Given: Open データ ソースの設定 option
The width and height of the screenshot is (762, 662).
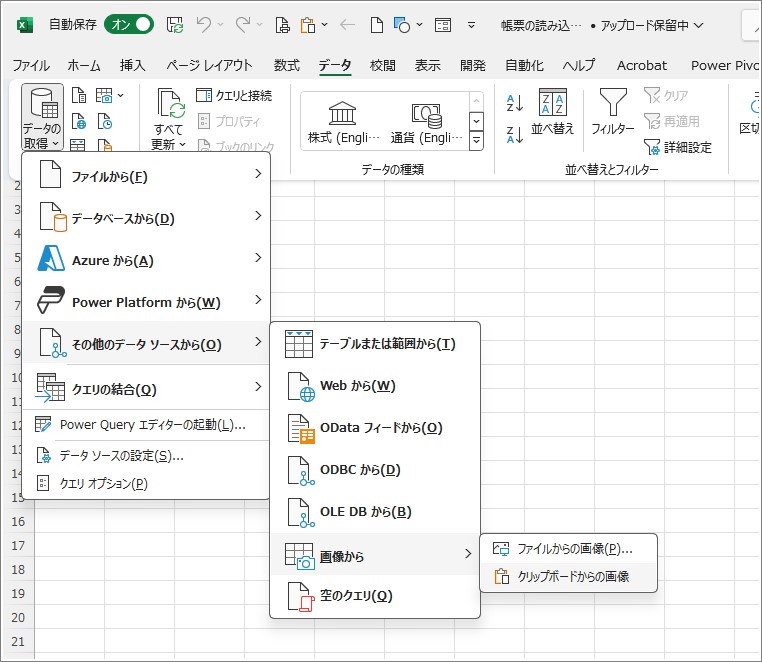Looking at the screenshot, I should pos(146,456).
